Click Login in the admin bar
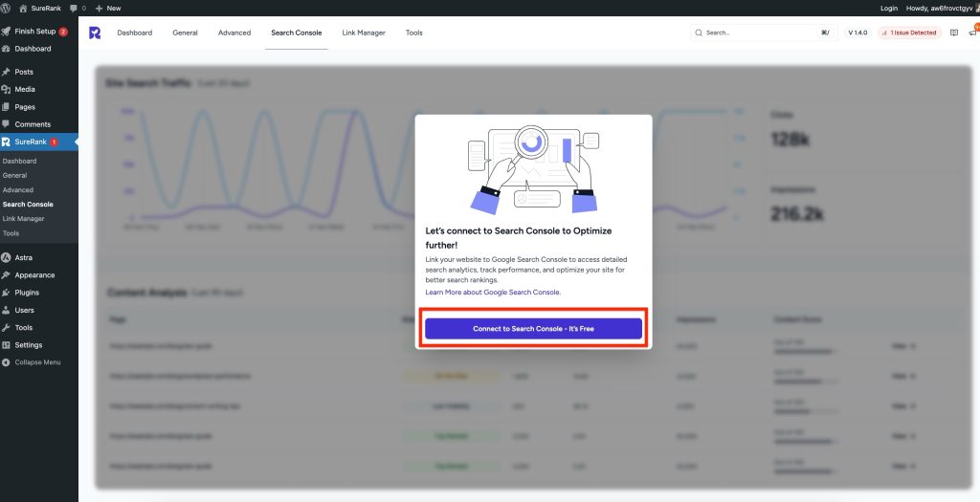The width and height of the screenshot is (980, 502). pyautogui.click(x=889, y=8)
